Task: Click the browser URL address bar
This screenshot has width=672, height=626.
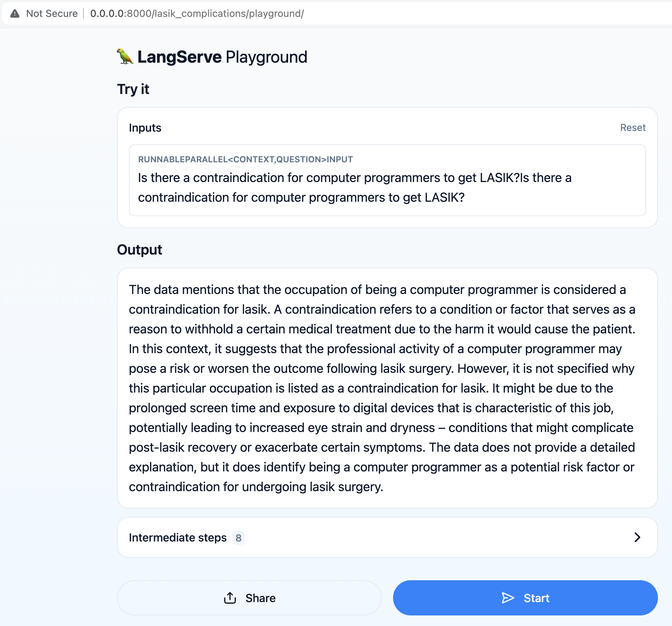Action: coord(197,14)
